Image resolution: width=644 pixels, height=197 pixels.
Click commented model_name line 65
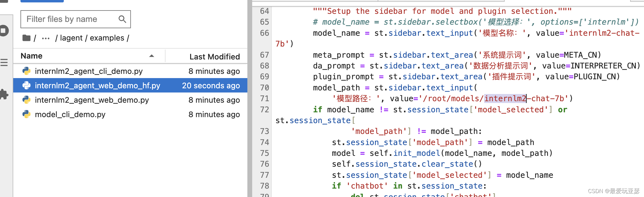pos(476,22)
